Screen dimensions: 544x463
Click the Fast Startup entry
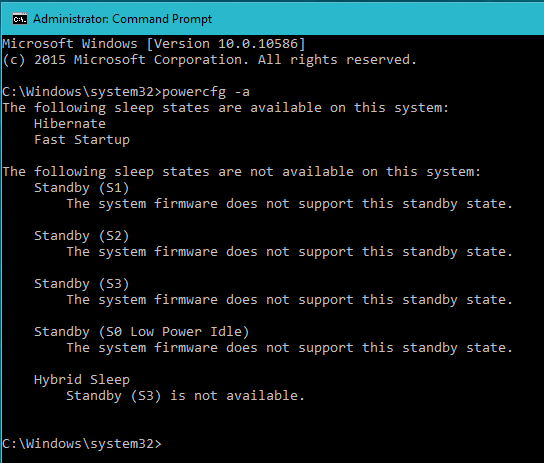tap(82, 140)
